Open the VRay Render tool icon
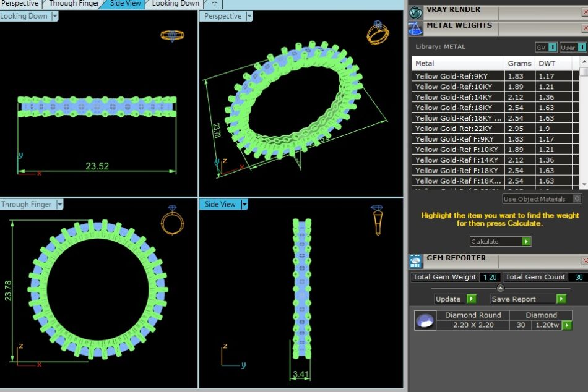 415,13
